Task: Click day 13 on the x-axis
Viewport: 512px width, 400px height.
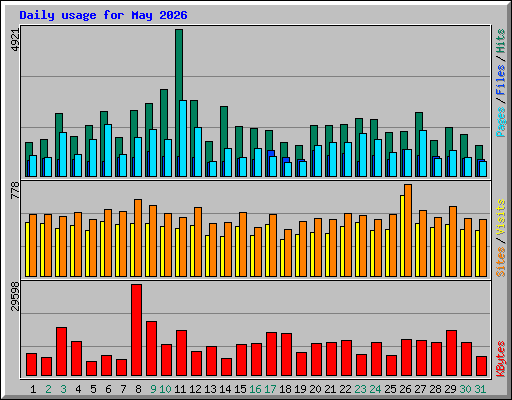Action: point(210,389)
